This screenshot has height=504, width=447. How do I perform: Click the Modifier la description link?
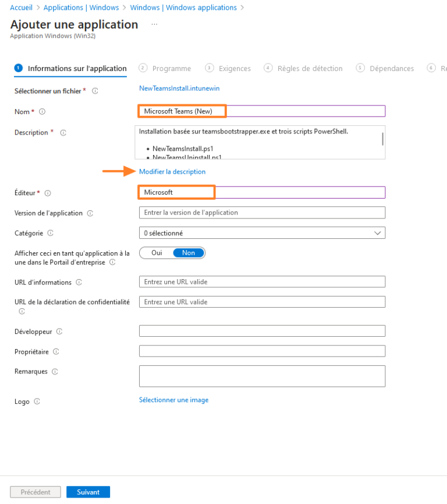click(x=172, y=171)
